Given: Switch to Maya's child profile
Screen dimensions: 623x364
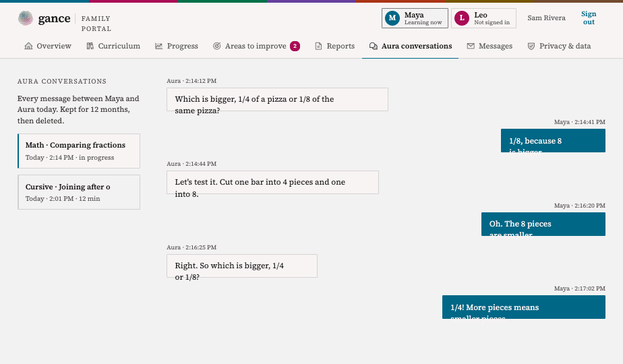Looking at the screenshot, I should point(415,18).
